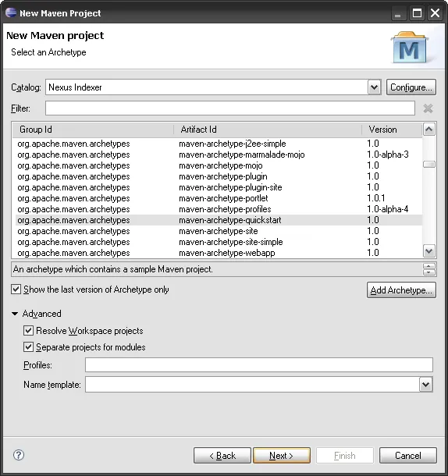Uncheck Resolve Workspace projects
This screenshot has width=448, height=476.
(28, 330)
